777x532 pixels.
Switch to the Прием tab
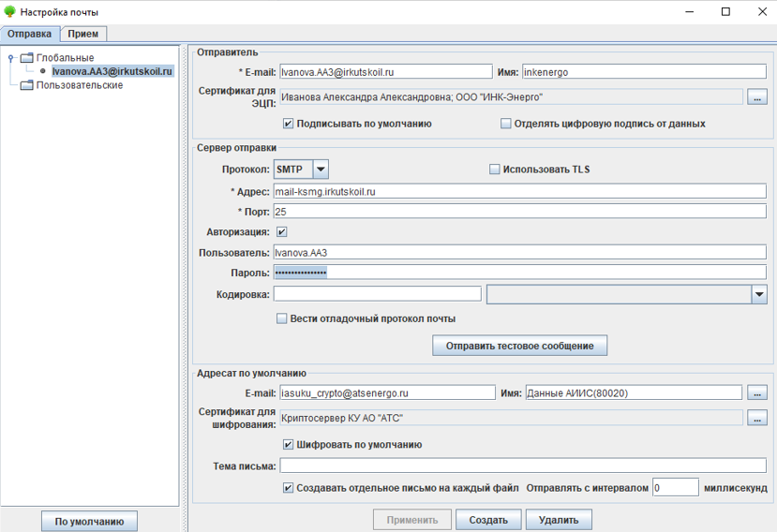[x=82, y=34]
